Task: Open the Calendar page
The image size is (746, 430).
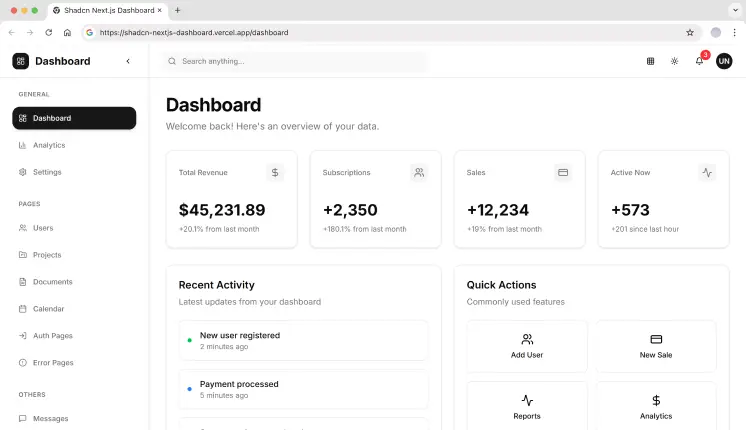Action: click(x=74, y=309)
